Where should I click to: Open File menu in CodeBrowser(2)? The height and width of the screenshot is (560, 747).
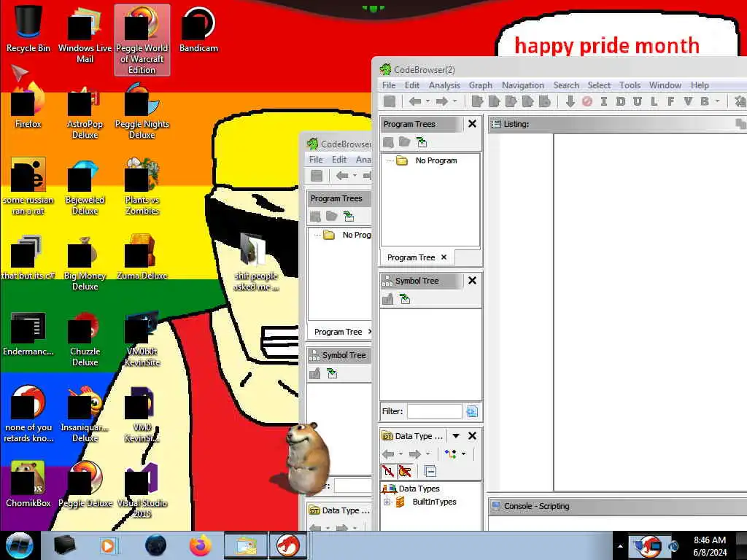tap(389, 85)
